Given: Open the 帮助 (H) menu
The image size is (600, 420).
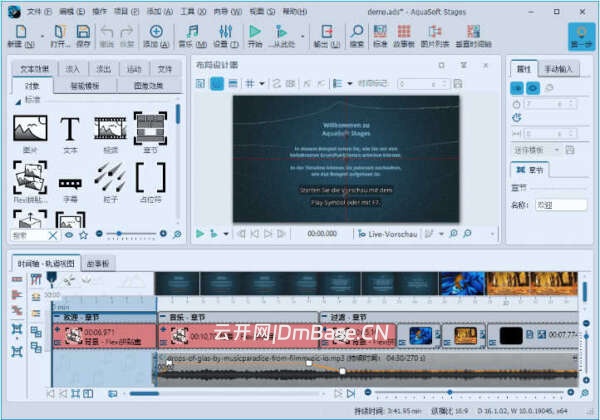Looking at the screenshot, I should click(295, 12).
